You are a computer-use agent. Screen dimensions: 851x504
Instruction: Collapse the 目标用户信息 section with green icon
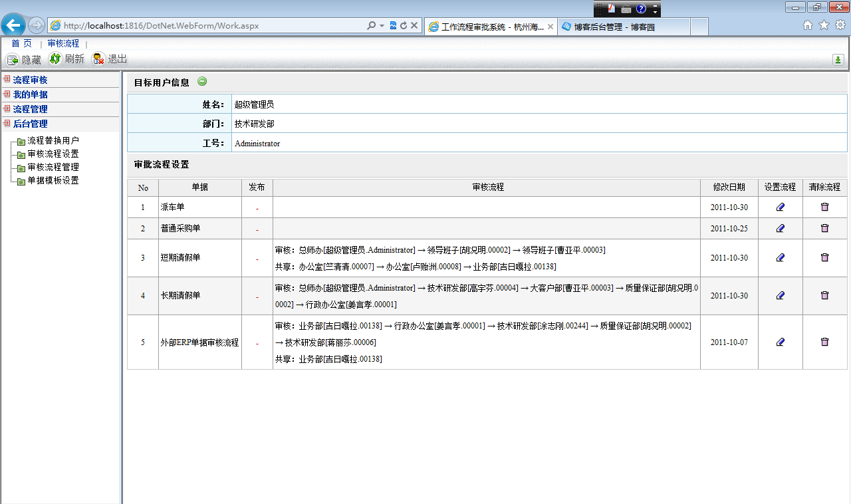[x=202, y=82]
